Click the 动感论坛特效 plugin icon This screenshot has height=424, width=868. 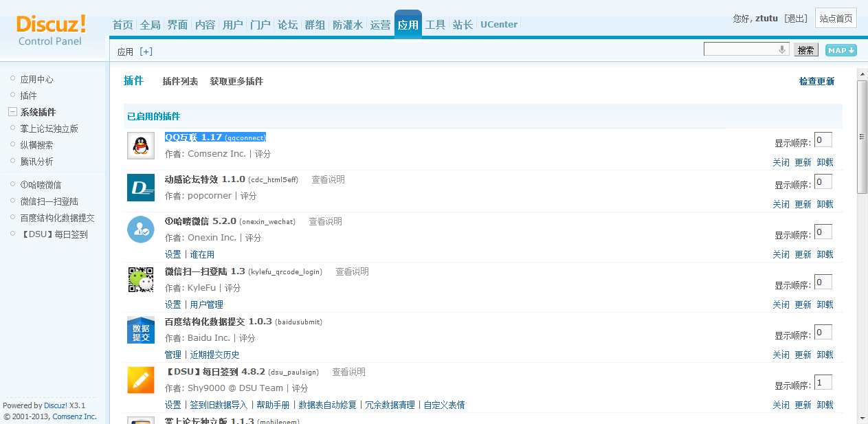tap(141, 188)
